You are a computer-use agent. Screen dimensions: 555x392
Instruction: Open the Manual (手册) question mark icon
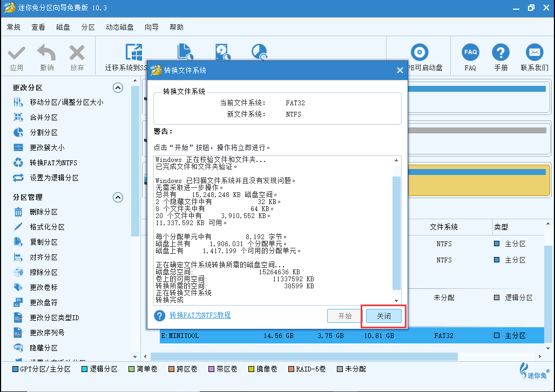pos(501,52)
